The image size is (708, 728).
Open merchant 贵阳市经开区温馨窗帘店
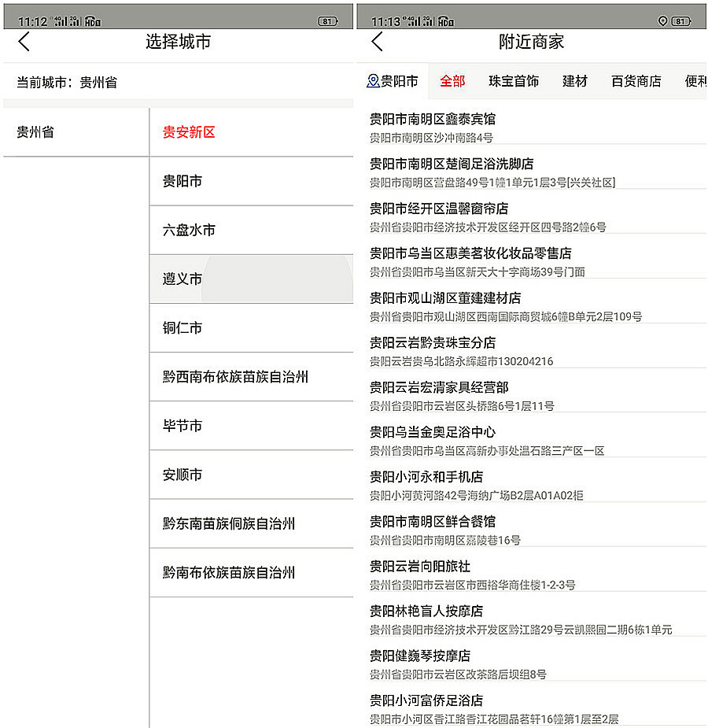coord(532,216)
